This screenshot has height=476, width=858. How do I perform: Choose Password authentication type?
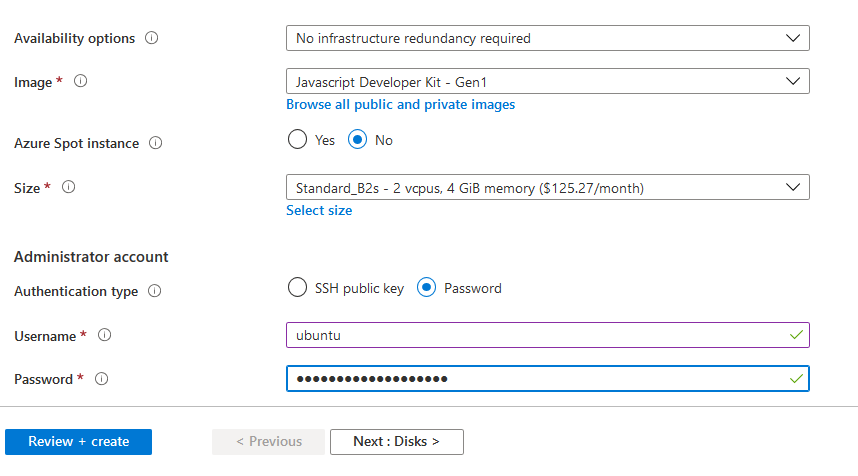click(426, 287)
